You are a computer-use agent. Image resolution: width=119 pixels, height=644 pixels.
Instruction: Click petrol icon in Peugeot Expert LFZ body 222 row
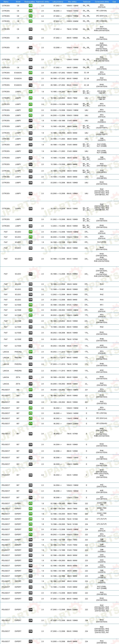[30, 519]
